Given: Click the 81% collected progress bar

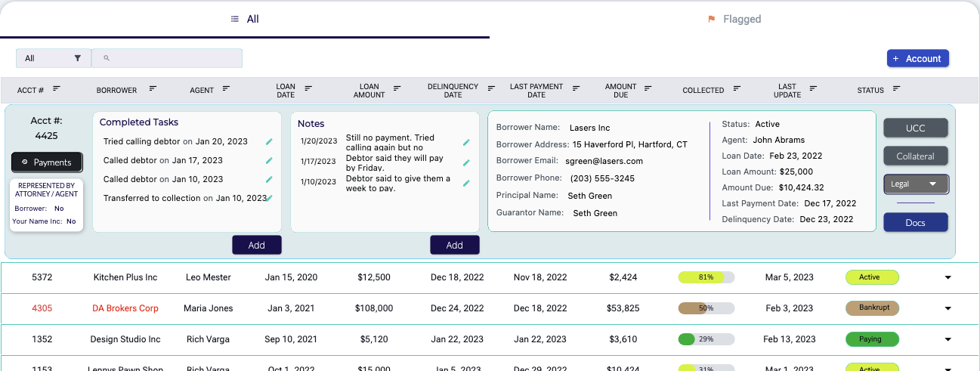Looking at the screenshot, I should pyautogui.click(x=706, y=277).
